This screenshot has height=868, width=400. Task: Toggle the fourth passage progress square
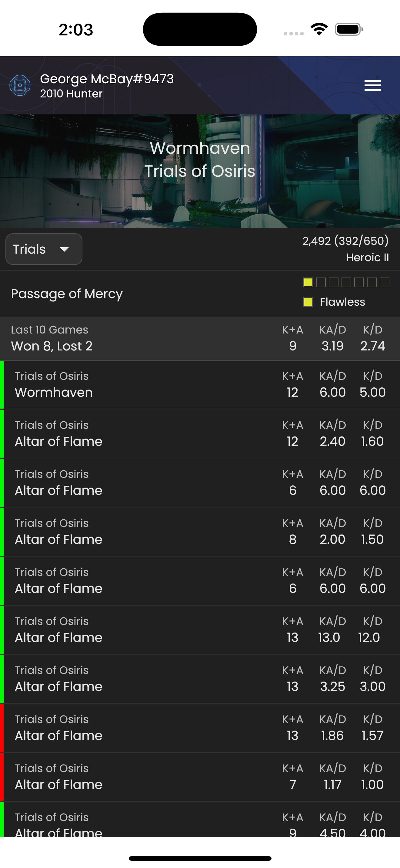pos(346,283)
